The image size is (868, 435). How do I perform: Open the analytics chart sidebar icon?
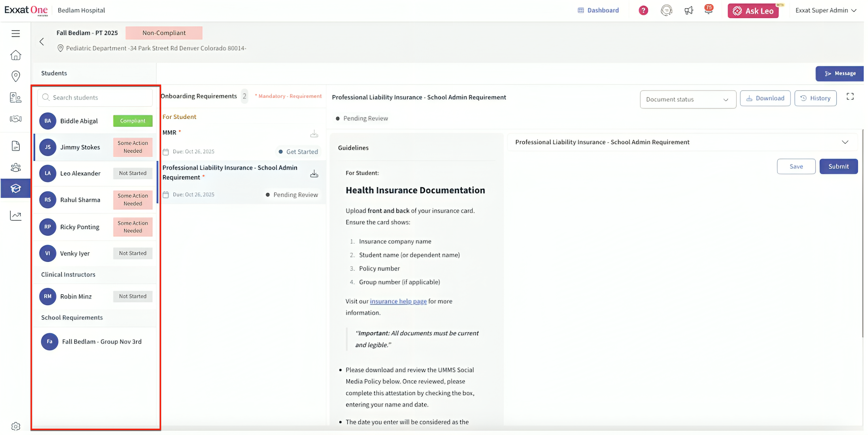pos(16,215)
